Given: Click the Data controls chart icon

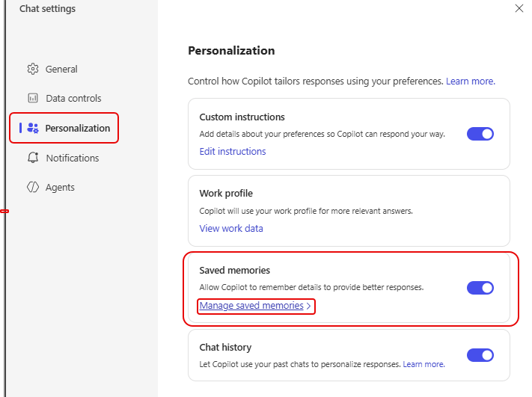Looking at the screenshot, I should [33, 99].
